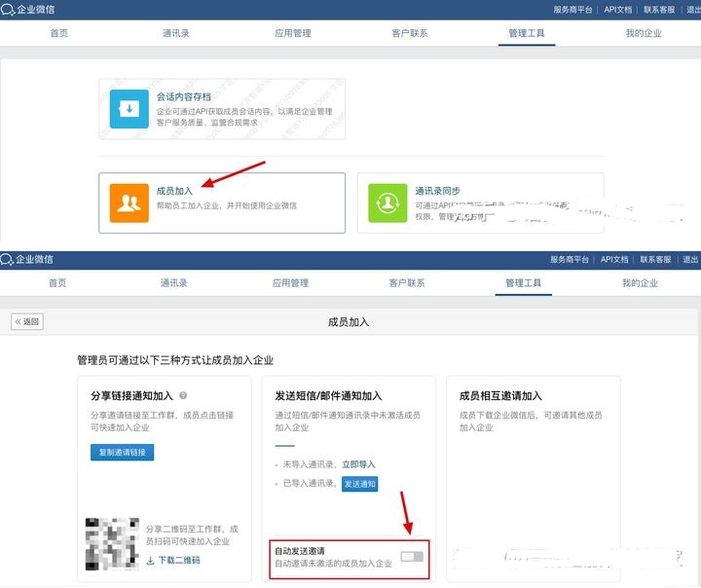Screen dimensions: 701x588
Task: Open API文档 link in the top header
Action: pos(617,9)
